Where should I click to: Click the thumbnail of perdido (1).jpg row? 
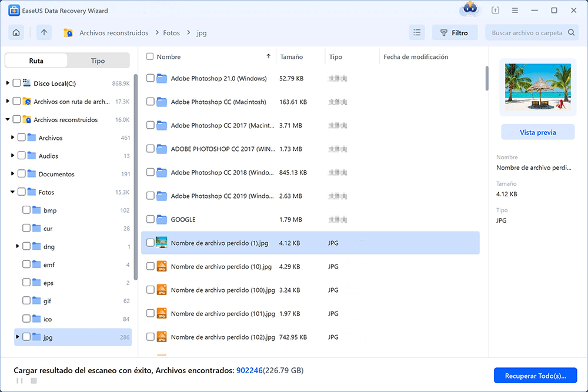coord(162,242)
